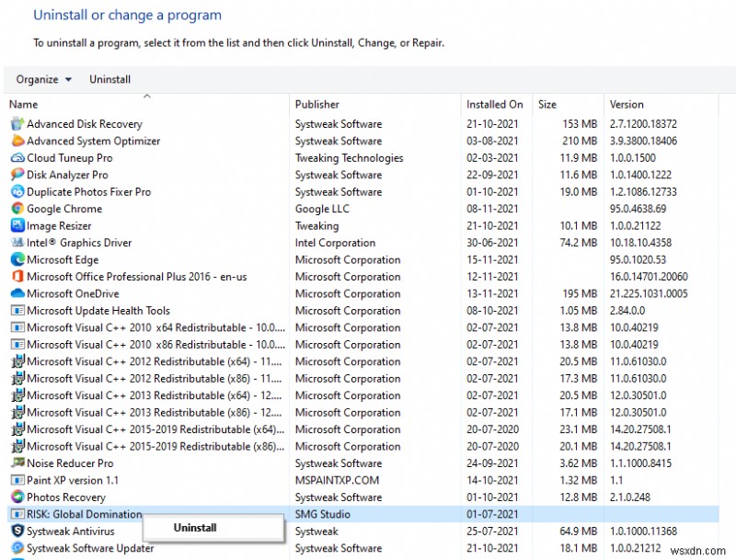Select the Google Chrome icon
The width and height of the screenshot is (736, 560).
click(x=17, y=208)
